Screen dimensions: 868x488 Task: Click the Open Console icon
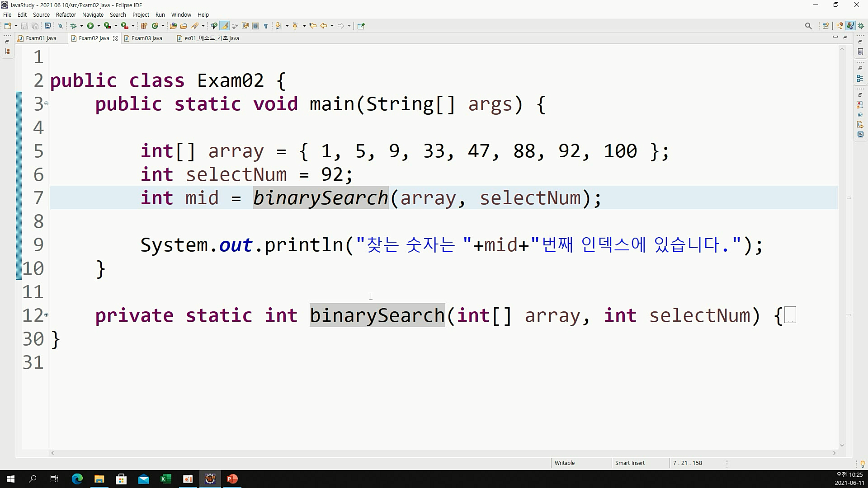pyautogui.click(x=47, y=26)
